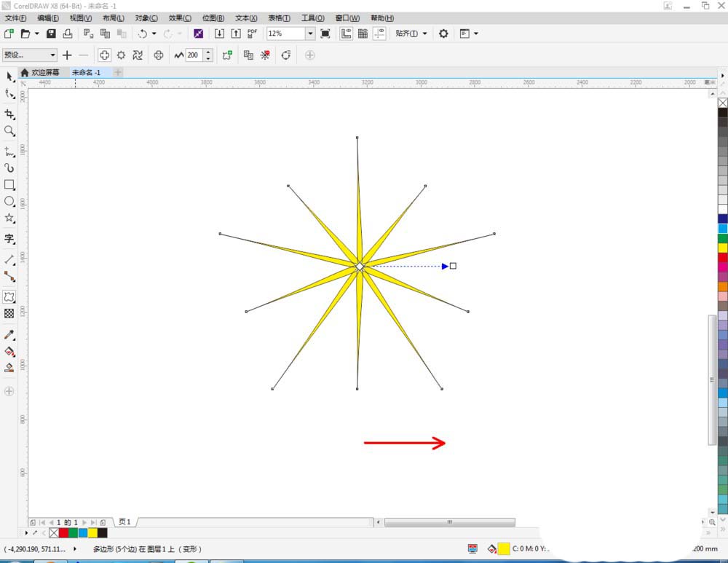Select the Polygon tool
The height and width of the screenshot is (563, 728).
point(9,218)
